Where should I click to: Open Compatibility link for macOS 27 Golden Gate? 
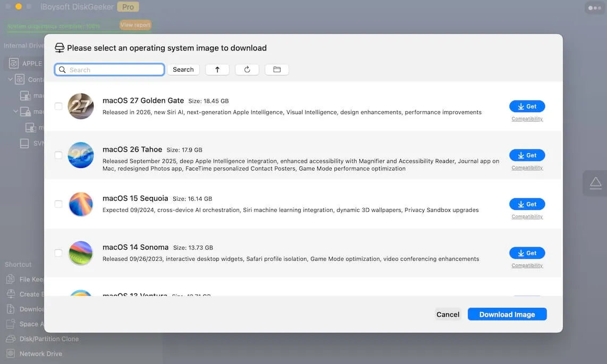pyautogui.click(x=527, y=118)
